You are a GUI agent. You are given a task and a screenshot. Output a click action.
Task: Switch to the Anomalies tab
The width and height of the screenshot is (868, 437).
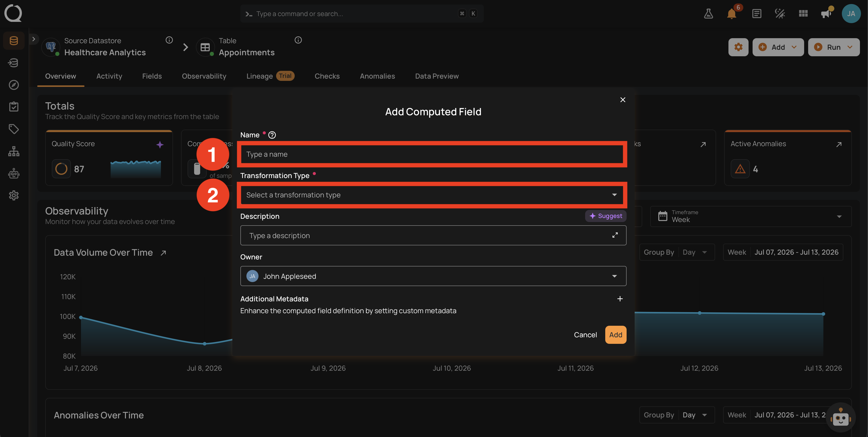coord(377,76)
